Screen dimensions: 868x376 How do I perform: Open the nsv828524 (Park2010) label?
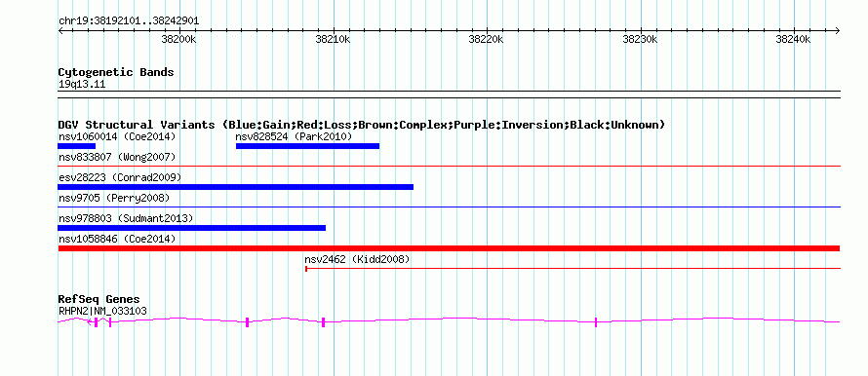pos(294,136)
